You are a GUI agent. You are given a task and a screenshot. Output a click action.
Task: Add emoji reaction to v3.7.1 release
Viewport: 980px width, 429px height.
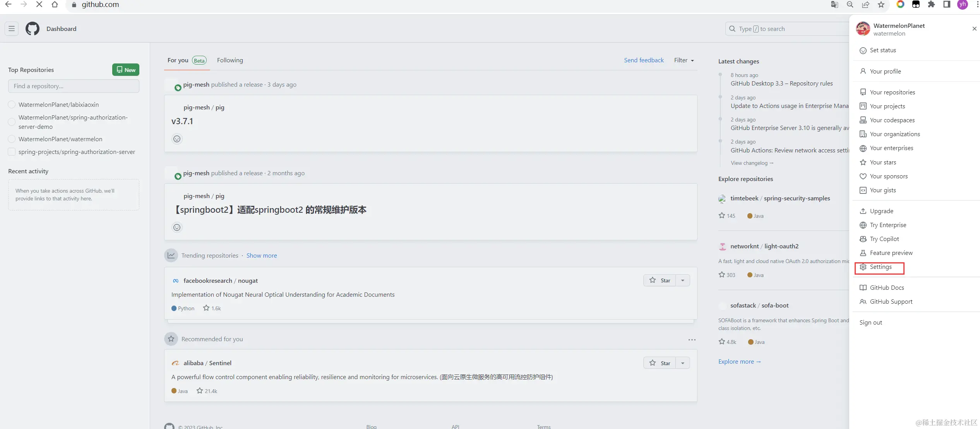[x=177, y=139]
